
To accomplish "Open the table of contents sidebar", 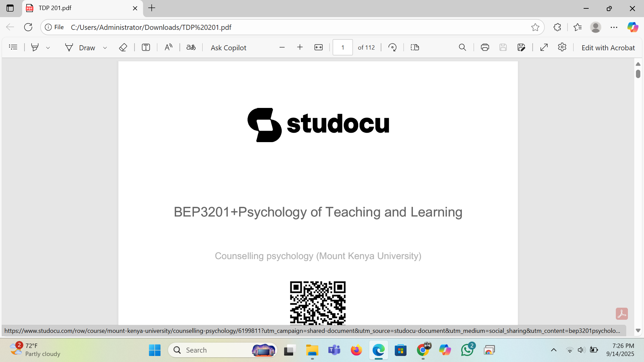I will [13, 47].
